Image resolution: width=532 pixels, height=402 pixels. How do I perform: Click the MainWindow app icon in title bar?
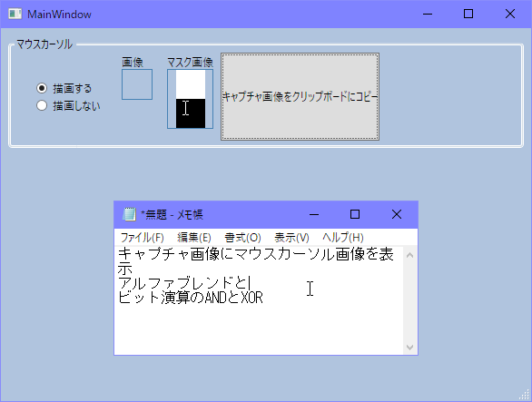point(15,14)
